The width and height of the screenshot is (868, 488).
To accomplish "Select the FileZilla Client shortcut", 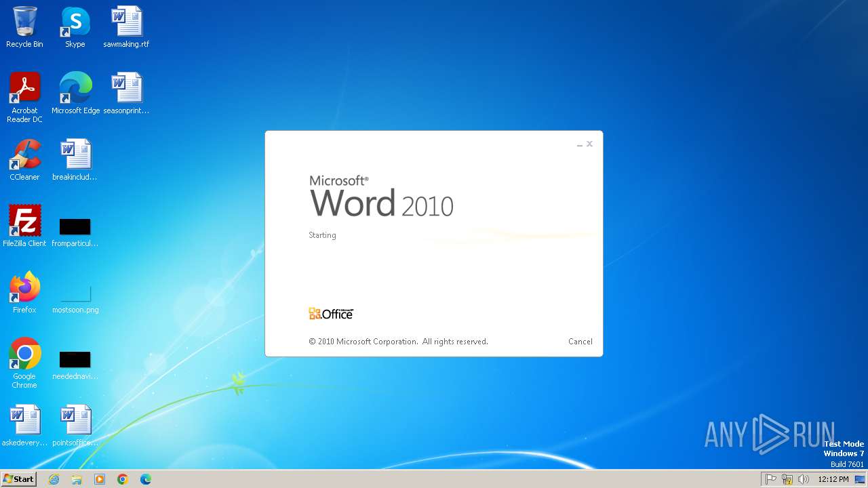I will (24, 226).
